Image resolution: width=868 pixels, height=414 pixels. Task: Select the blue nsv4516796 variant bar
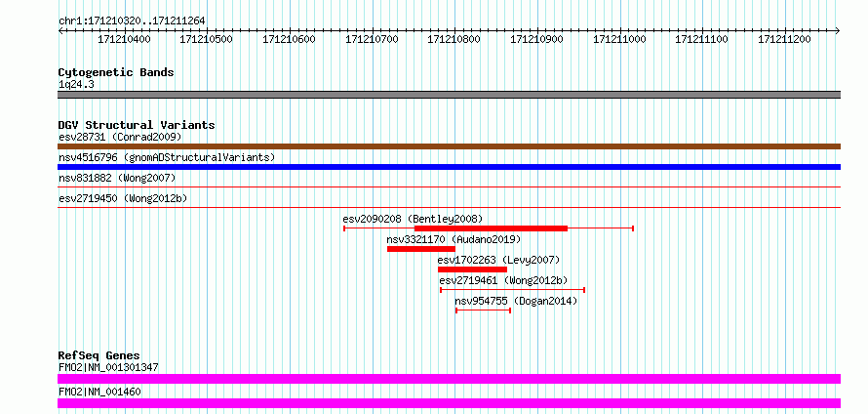[x=449, y=167]
